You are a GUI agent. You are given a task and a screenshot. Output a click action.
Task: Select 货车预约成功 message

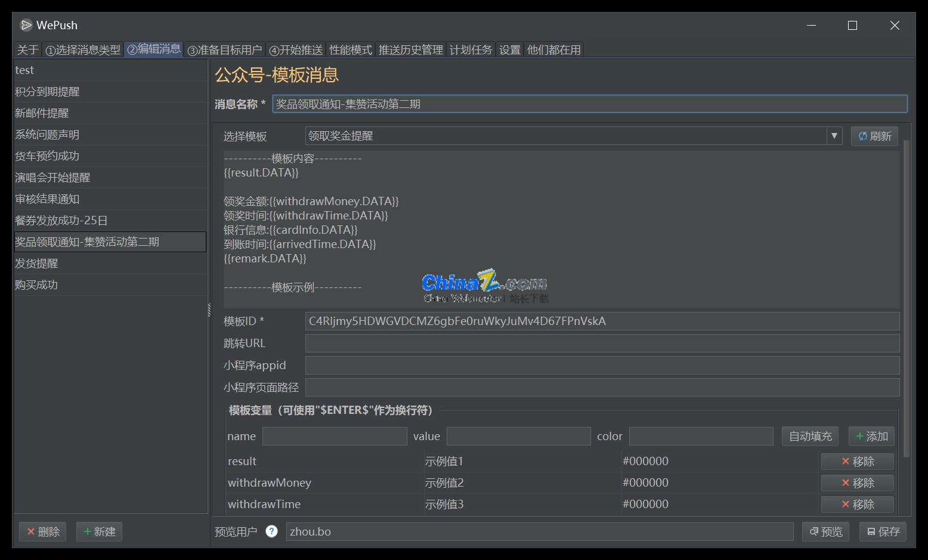click(x=110, y=156)
